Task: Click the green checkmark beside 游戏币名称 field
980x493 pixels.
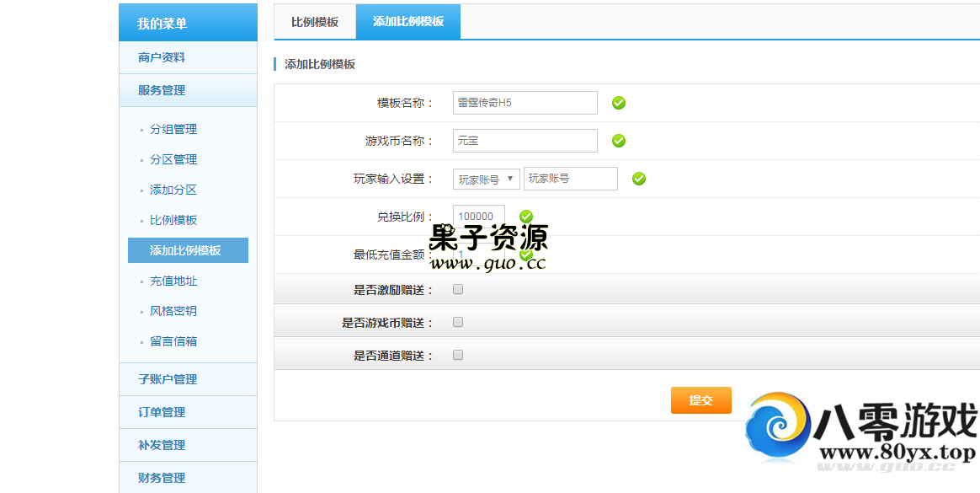Action: click(x=619, y=141)
